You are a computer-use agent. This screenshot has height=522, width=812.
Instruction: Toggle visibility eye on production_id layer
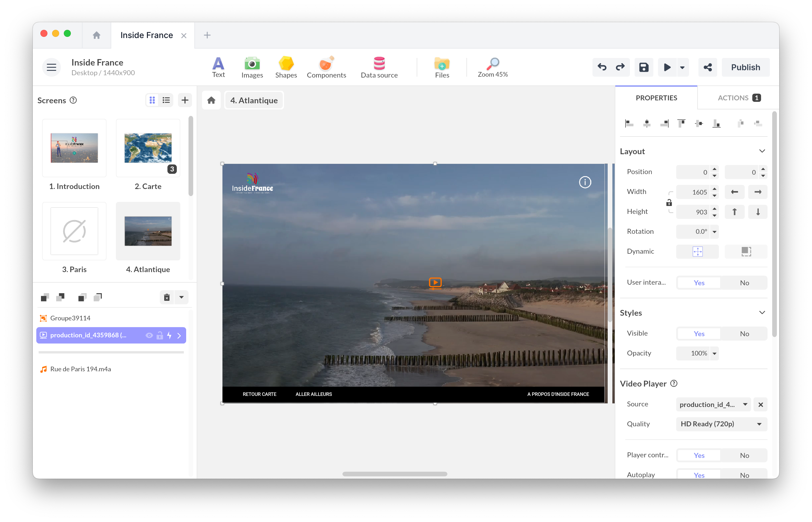coord(149,335)
